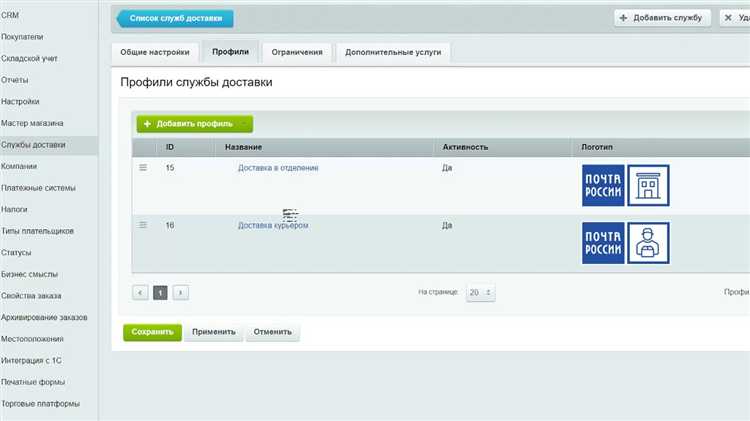Screen dimensions: 750x421
Task: Open Торговые платформы in sidebar
Action: point(41,404)
